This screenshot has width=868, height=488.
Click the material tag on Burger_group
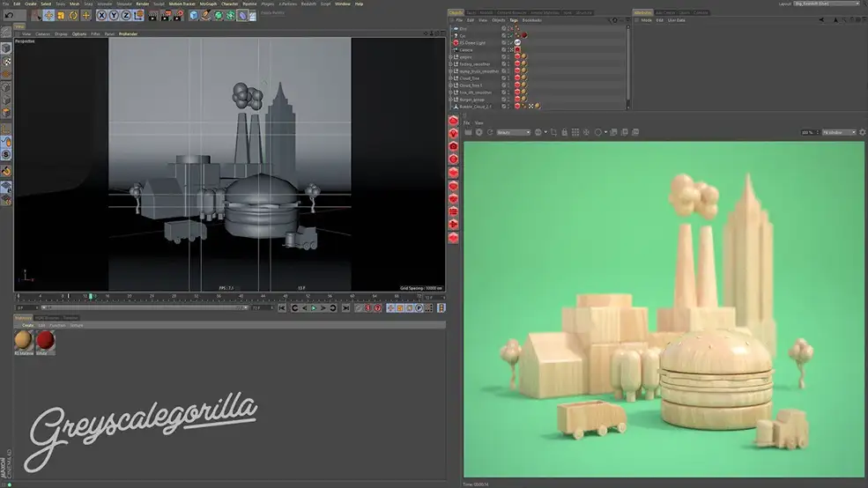click(523, 100)
